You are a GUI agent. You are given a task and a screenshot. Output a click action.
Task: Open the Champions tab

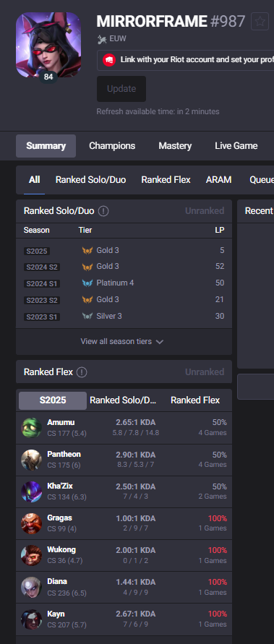(112, 146)
